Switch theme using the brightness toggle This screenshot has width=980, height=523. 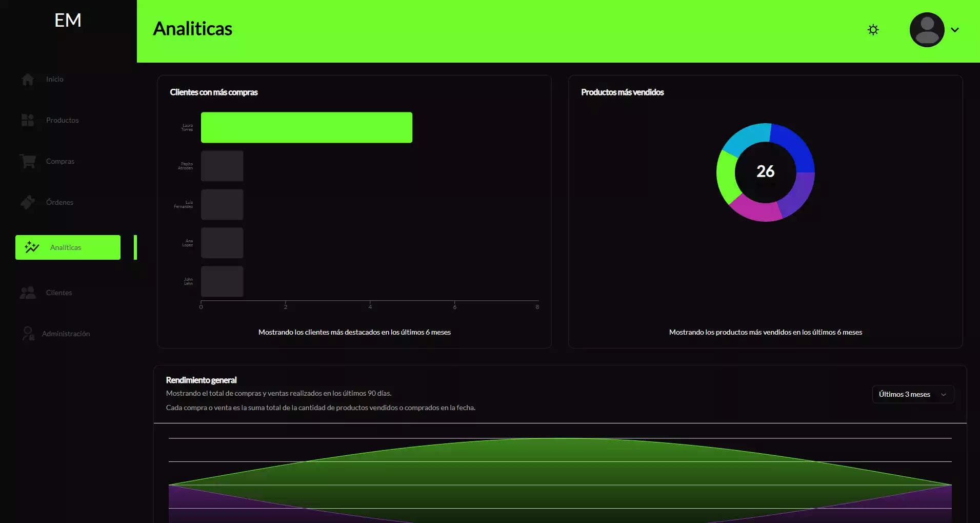click(x=873, y=30)
